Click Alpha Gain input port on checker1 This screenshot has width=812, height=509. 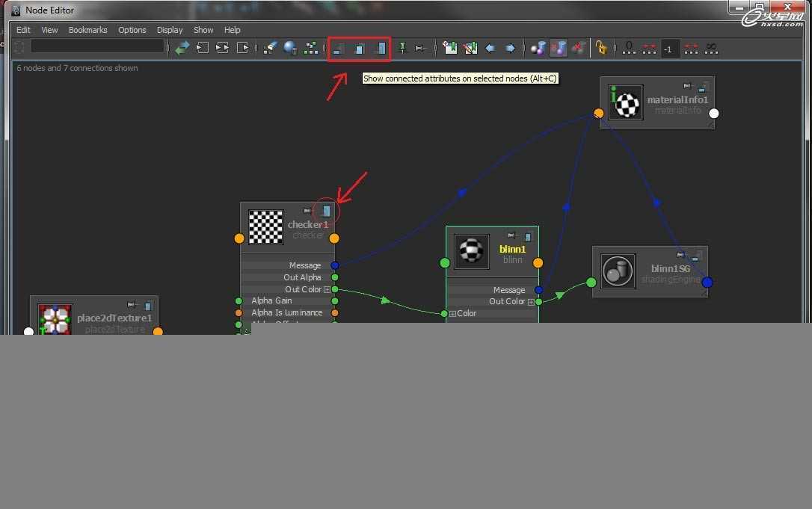coord(239,301)
